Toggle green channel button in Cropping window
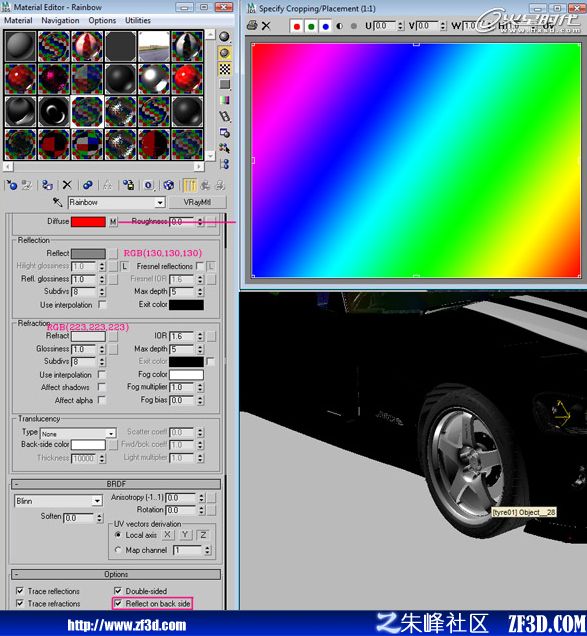The height and width of the screenshot is (636, 587). [311, 26]
